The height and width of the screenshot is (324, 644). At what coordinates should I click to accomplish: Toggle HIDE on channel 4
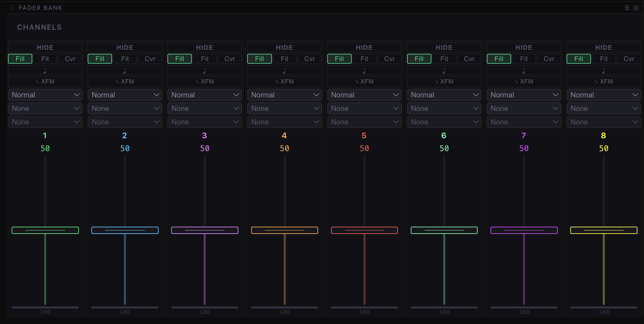[284, 48]
